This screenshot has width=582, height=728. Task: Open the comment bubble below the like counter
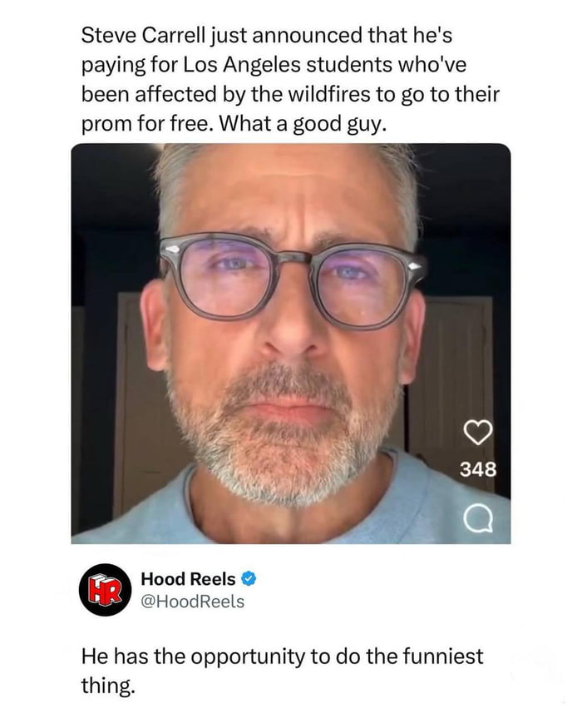click(x=478, y=521)
